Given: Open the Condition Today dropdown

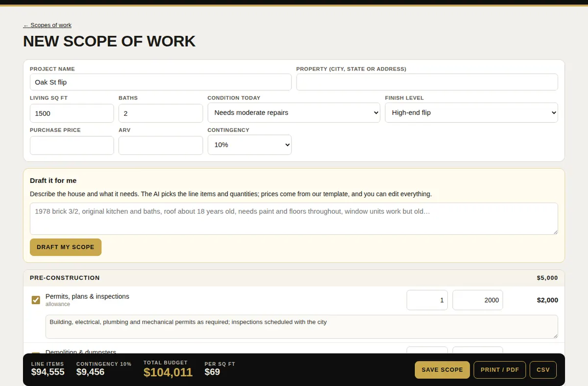Looking at the screenshot, I should [x=294, y=112].
